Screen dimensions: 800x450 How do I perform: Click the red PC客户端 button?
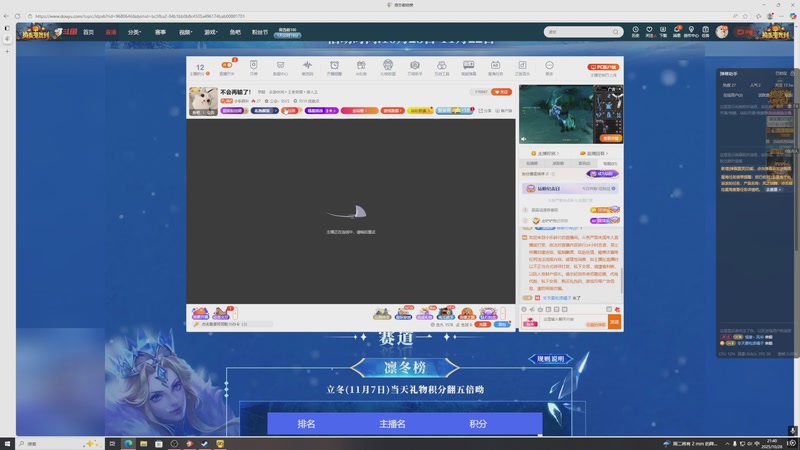pos(603,67)
